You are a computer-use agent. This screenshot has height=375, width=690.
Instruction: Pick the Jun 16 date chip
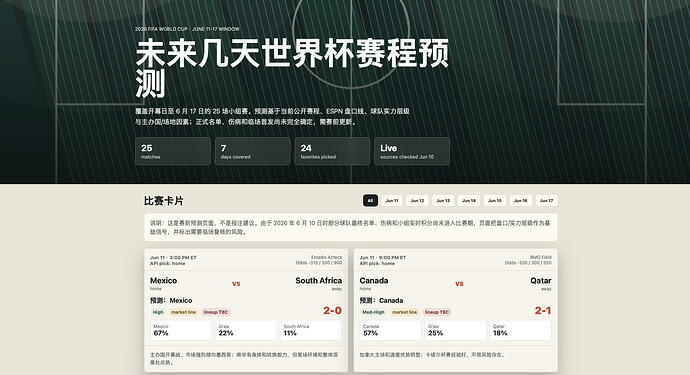coord(521,201)
